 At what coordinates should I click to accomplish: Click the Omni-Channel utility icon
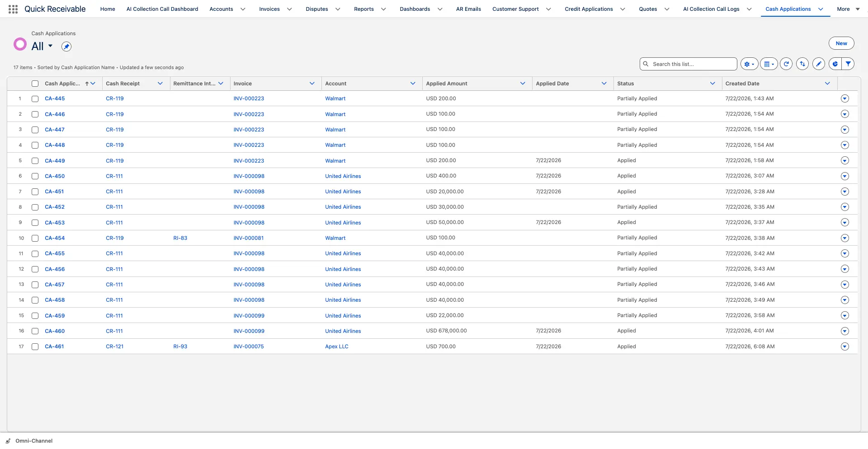(x=8, y=441)
